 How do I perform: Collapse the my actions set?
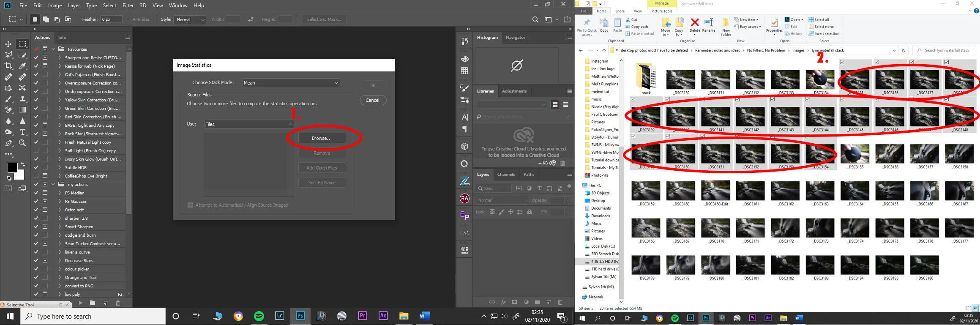[x=53, y=184]
